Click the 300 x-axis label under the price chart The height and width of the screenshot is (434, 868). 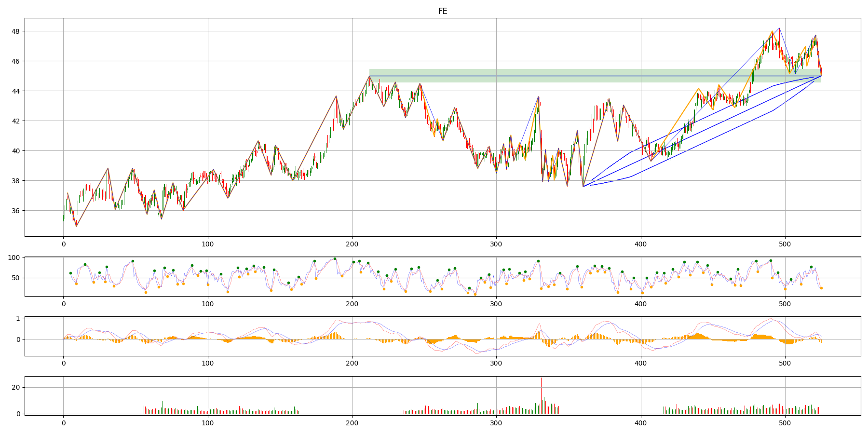[496, 244]
